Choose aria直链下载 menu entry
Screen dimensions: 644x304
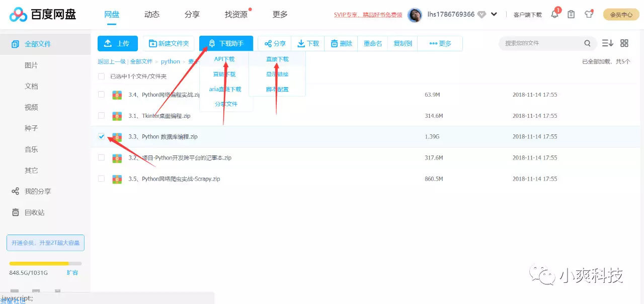click(225, 89)
